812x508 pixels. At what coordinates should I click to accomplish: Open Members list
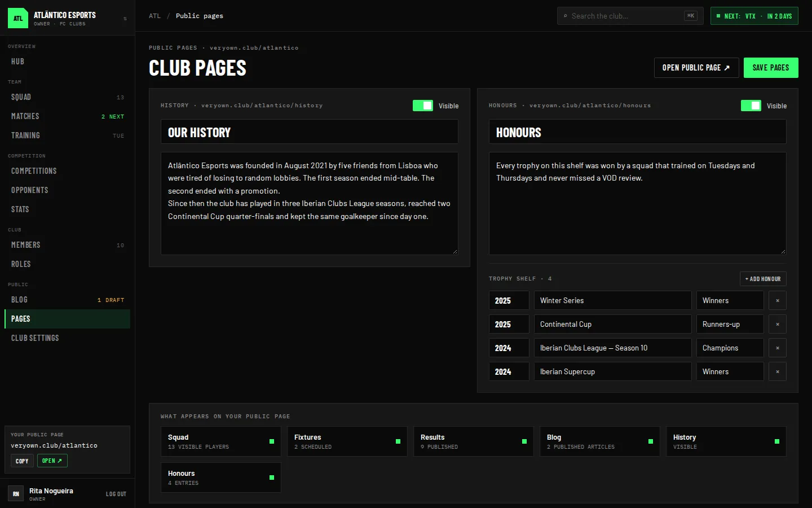(x=67, y=245)
